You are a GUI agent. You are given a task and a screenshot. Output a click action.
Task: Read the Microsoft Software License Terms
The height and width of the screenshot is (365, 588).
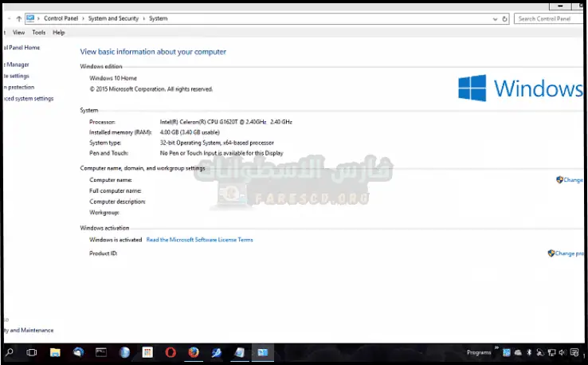[199, 239]
